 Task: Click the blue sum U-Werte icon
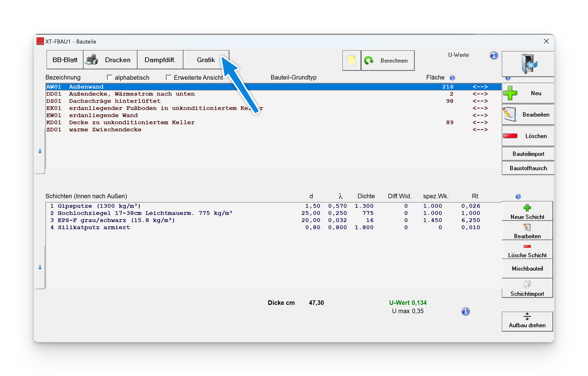(x=494, y=55)
